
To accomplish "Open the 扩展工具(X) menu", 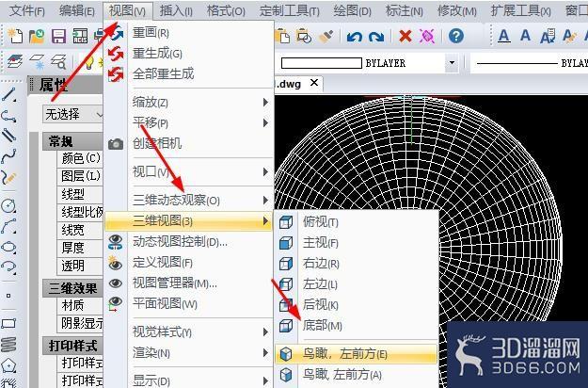I will (521, 10).
